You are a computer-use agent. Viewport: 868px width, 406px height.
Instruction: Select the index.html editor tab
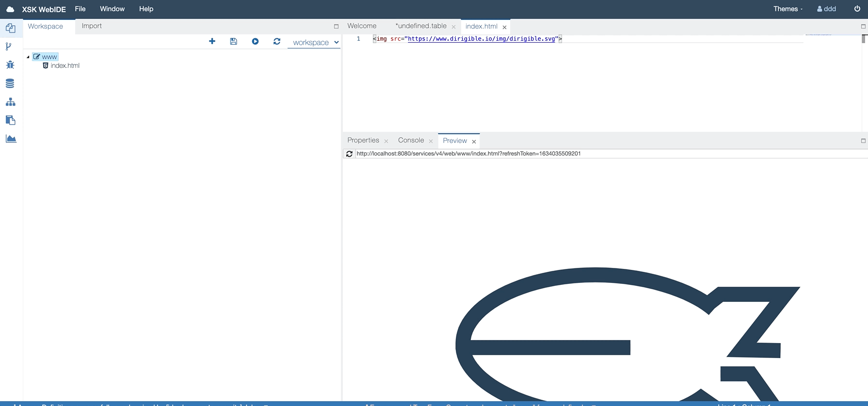(x=482, y=26)
